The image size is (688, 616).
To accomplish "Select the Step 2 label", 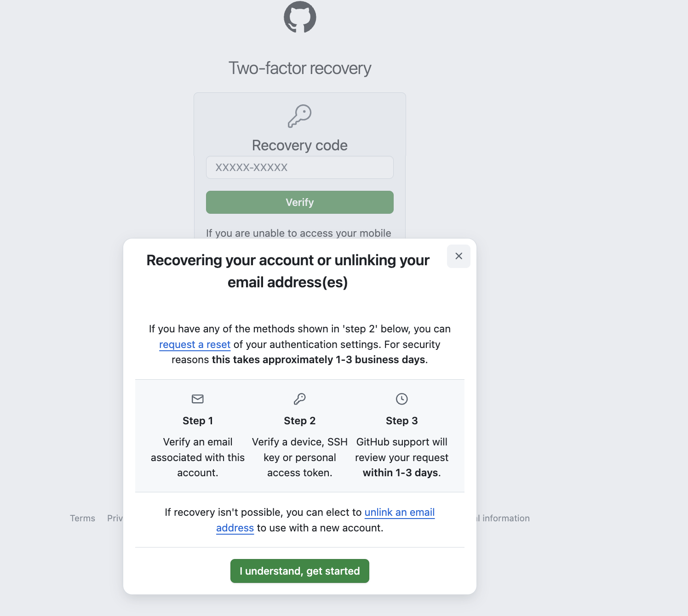I will tap(300, 420).
